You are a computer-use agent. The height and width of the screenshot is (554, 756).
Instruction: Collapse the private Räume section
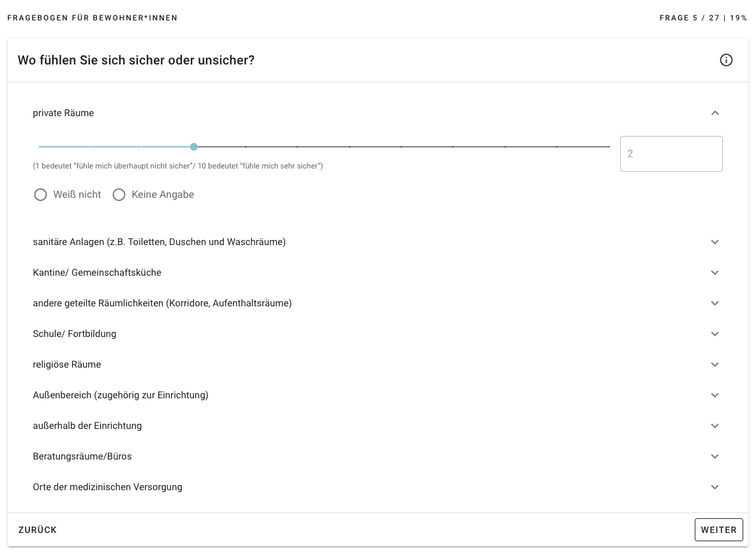click(715, 113)
